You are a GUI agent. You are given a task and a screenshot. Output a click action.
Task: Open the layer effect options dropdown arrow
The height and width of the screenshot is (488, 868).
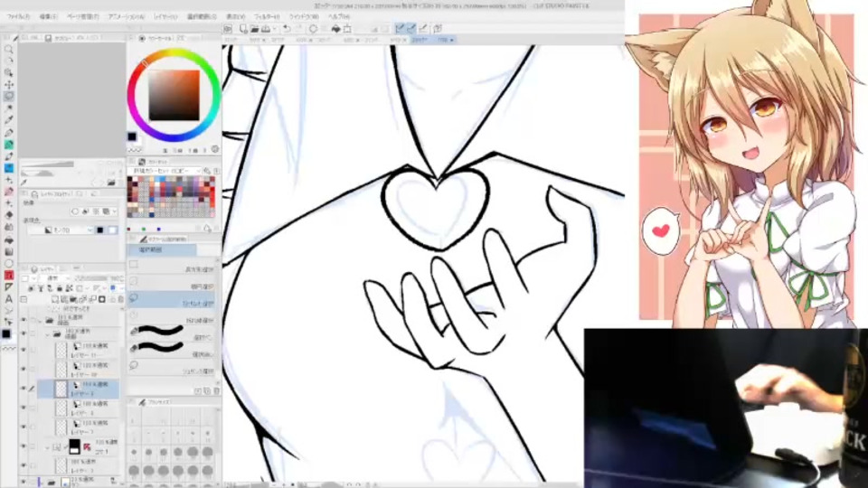click(114, 211)
